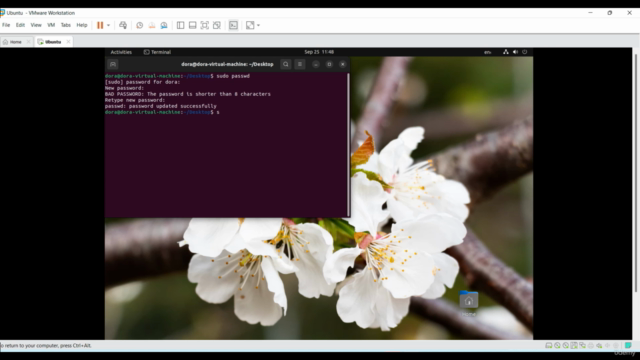The height and width of the screenshot is (360, 640).
Task: Open new tab button in terminal header
Action: click(x=113, y=64)
